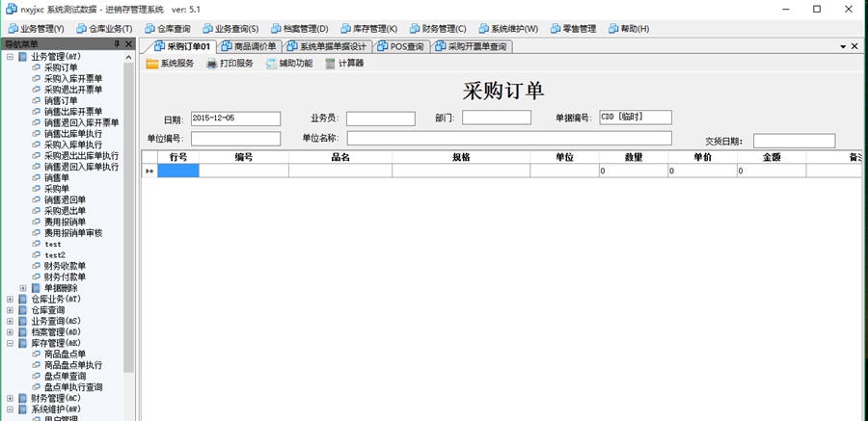Open the 财务管理(C) menu
The width and height of the screenshot is (868, 421).
coord(437,29)
